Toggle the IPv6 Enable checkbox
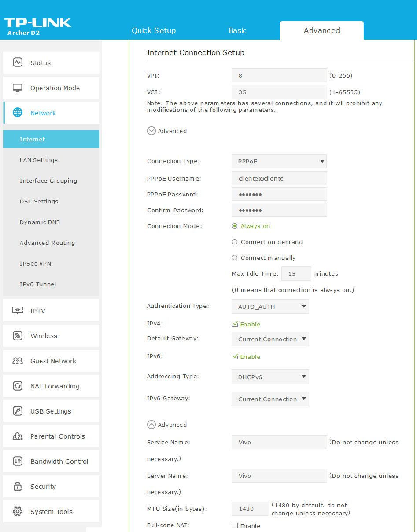The image size is (417, 532). click(235, 357)
